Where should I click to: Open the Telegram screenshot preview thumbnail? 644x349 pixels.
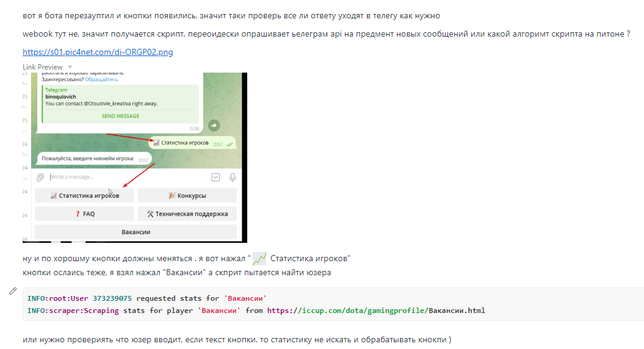coord(135,157)
